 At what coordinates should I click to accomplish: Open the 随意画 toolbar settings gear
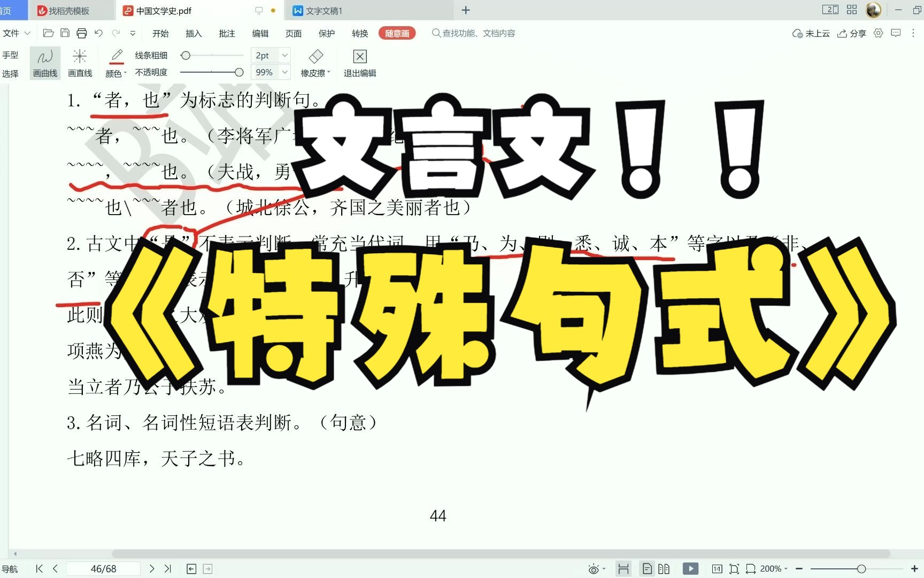click(878, 33)
